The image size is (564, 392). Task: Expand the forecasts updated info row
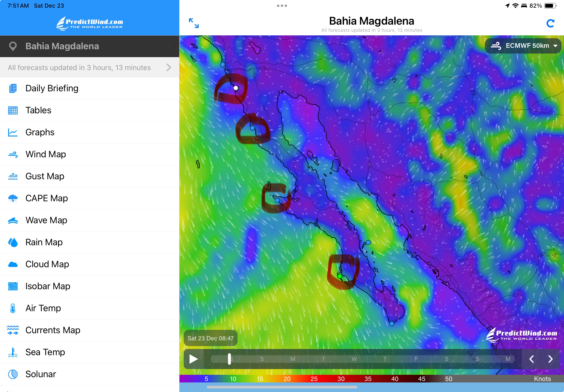[89, 68]
